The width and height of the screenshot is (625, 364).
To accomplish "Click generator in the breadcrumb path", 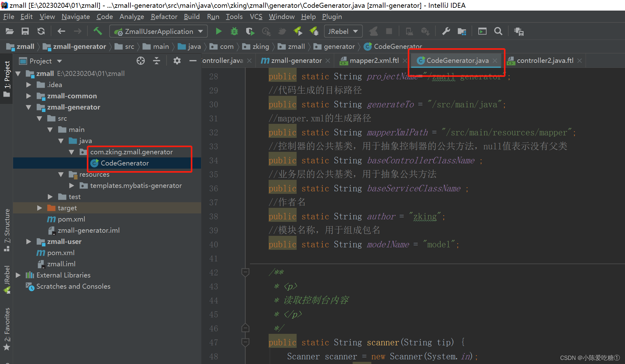I will click(339, 47).
